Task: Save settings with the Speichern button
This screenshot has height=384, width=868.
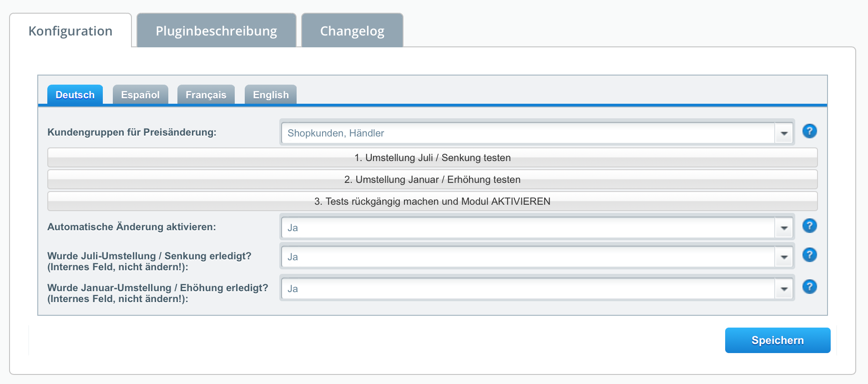Action: coord(777,340)
